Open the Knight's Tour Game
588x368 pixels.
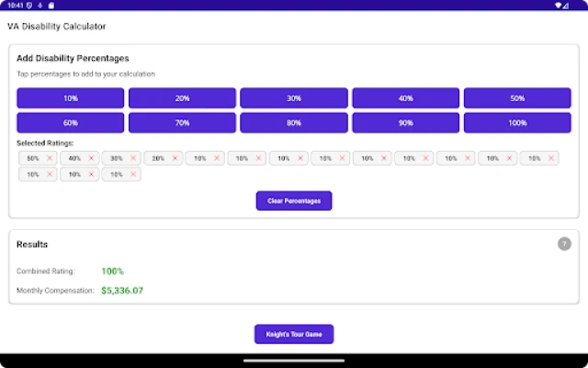294,334
